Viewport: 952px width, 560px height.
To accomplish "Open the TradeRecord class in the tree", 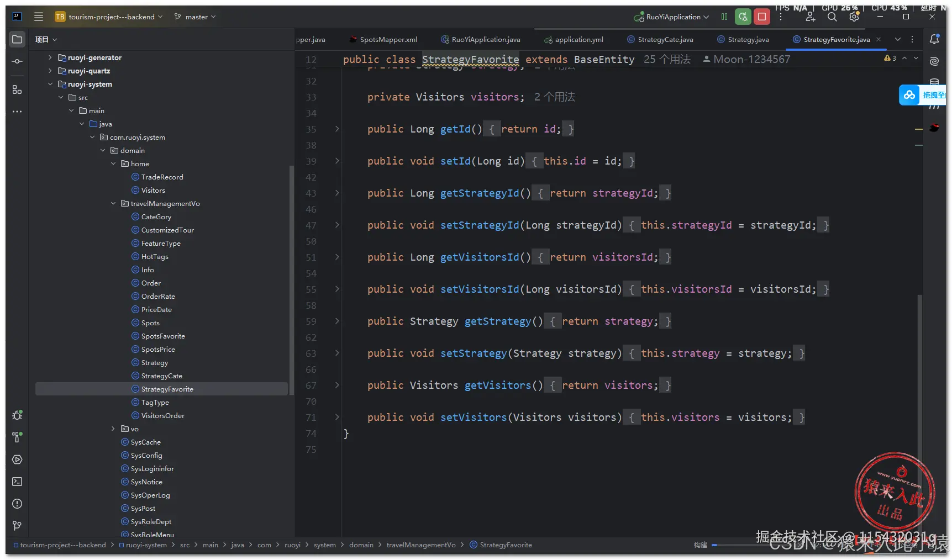I will pyautogui.click(x=157, y=177).
